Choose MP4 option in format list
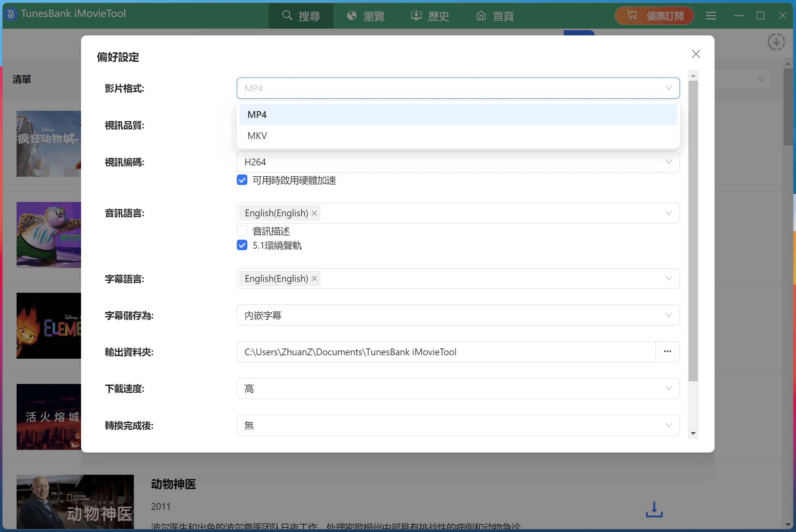This screenshot has height=532, width=796. pyautogui.click(x=258, y=115)
